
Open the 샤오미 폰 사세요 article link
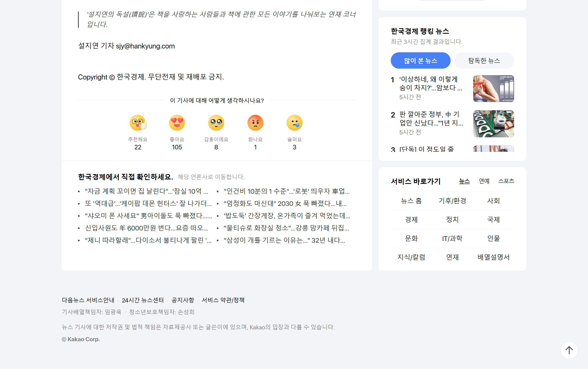coord(148,216)
